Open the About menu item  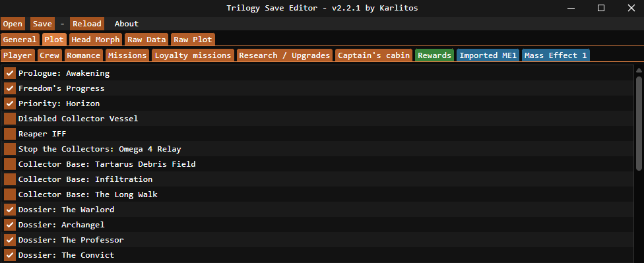(x=127, y=24)
